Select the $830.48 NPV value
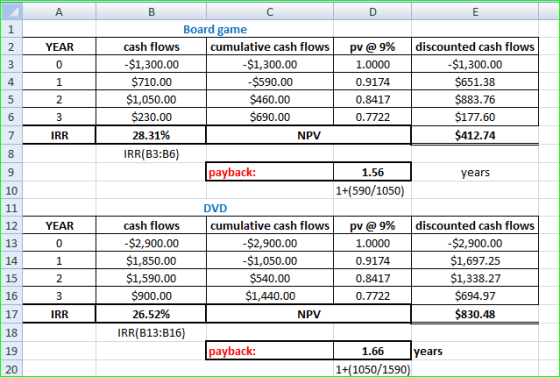This screenshot has height=377, width=560. click(x=475, y=314)
